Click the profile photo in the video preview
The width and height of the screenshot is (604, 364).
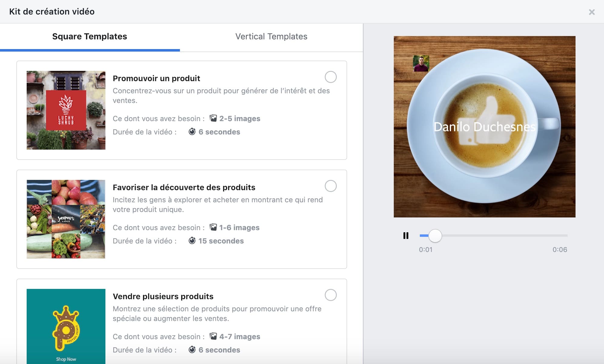(421, 63)
